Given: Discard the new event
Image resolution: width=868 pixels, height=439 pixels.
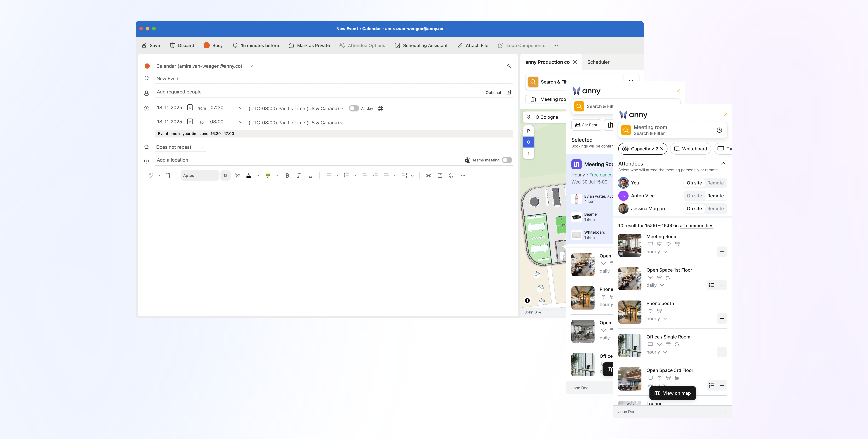Looking at the screenshot, I should 182,45.
